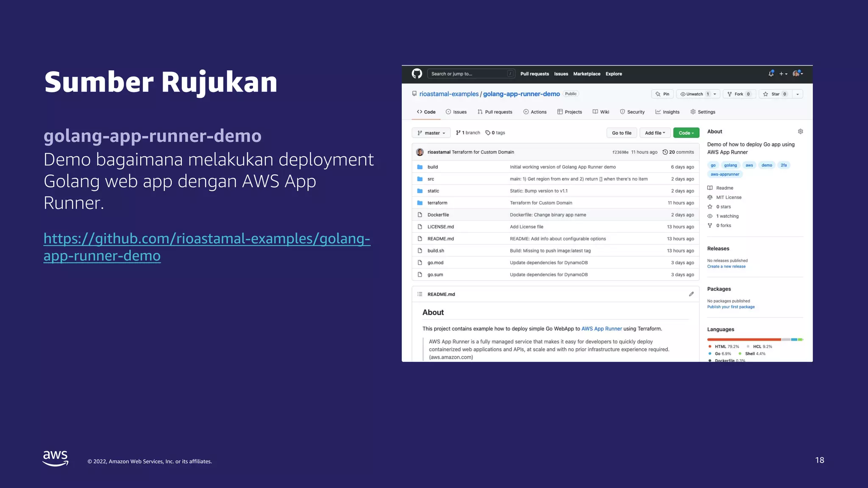The image size is (868, 488).
Task: Edit README with the pencil icon
Action: coord(691,294)
